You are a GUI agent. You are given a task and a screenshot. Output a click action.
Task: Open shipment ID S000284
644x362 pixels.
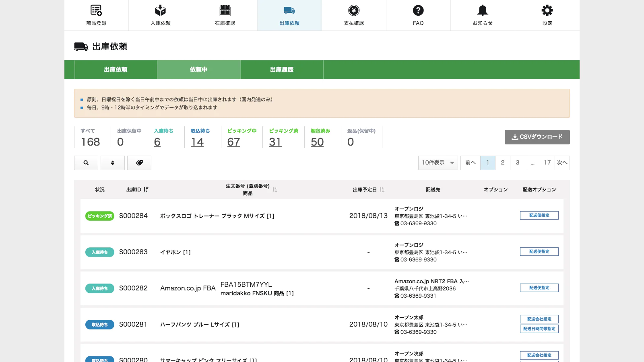(133, 216)
